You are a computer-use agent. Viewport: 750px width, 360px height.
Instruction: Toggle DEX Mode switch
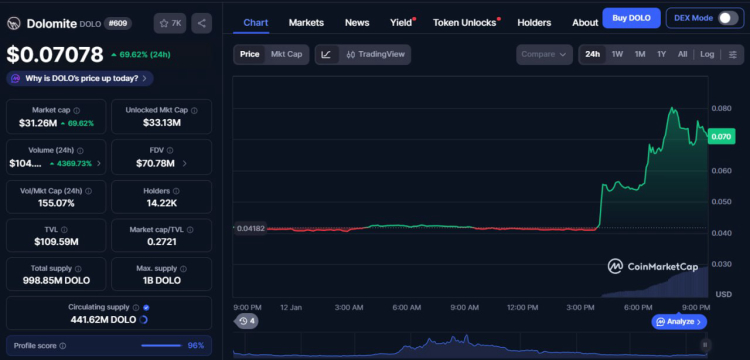tap(728, 18)
